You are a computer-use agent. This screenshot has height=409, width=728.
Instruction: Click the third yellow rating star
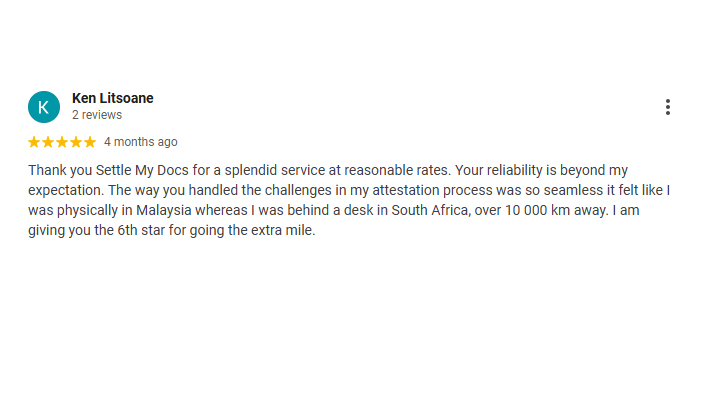tap(62, 142)
